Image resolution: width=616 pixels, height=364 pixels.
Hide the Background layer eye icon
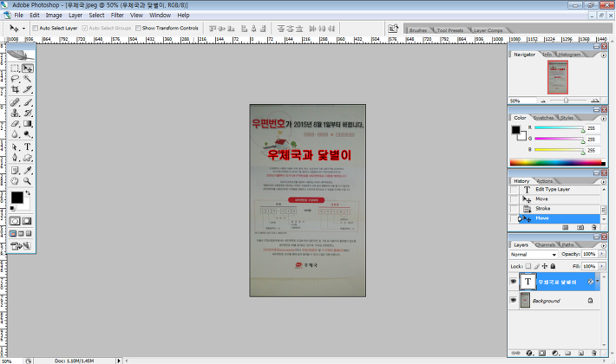point(513,300)
